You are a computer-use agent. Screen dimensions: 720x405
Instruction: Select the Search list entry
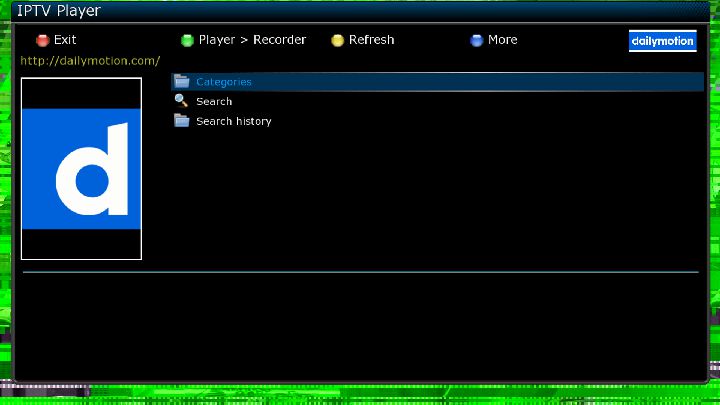point(437,101)
